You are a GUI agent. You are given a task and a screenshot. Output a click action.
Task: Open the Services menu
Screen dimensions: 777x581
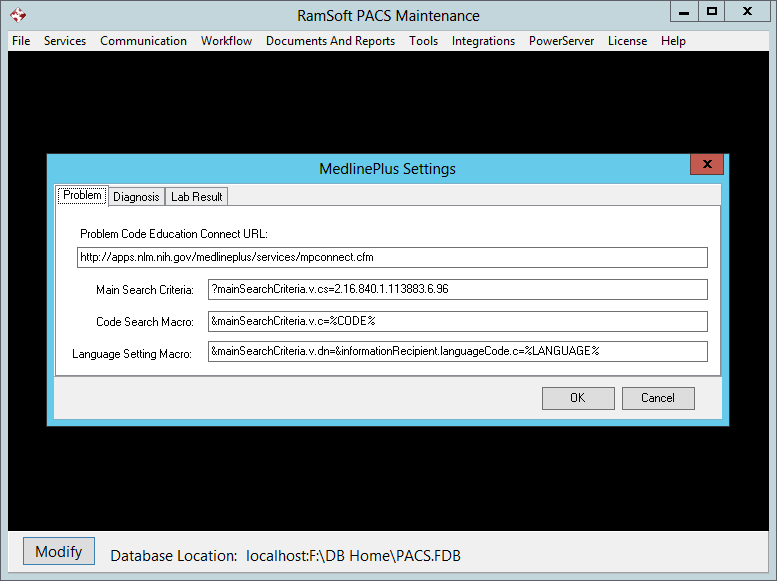tap(65, 41)
